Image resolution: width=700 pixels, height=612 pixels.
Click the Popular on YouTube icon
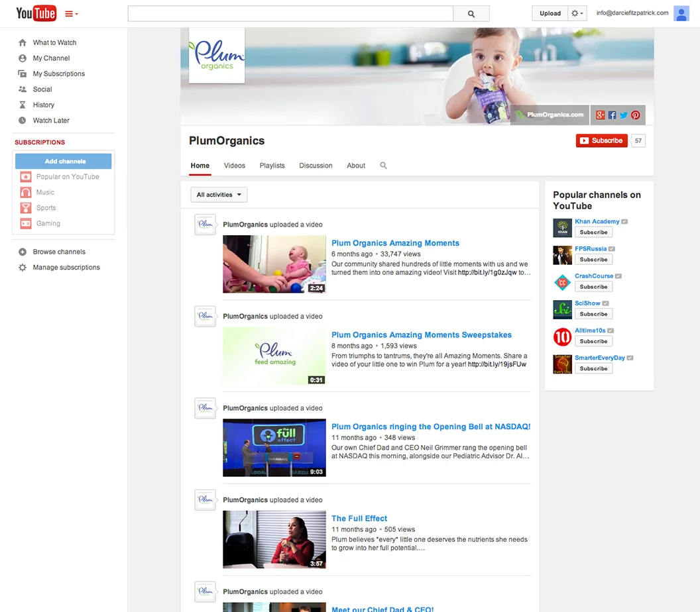tap(26, 177)
